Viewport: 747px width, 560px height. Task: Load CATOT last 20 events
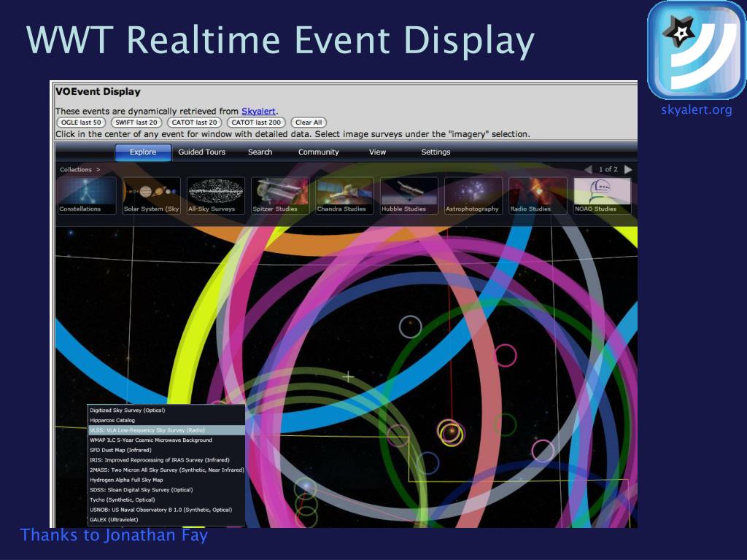pos(194,122)
